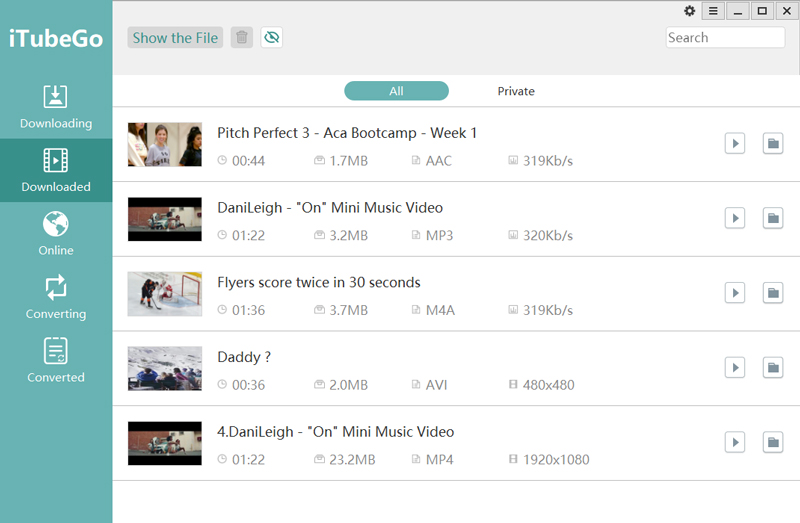Open folder for Daddy ? file

click(773, 367)
